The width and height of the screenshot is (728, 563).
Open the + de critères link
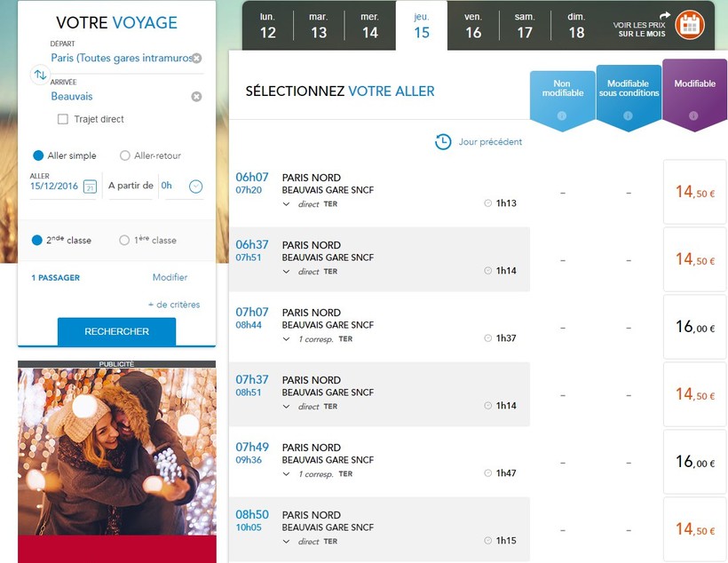coord(178,305)
